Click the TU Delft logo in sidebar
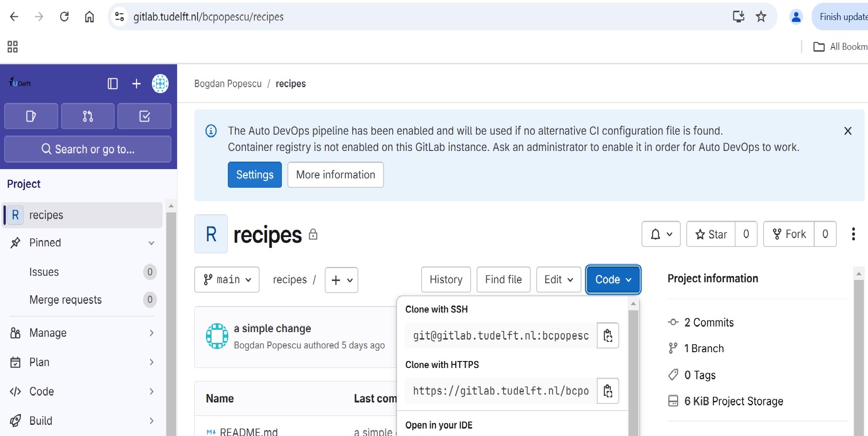 (x=20, y=83)
